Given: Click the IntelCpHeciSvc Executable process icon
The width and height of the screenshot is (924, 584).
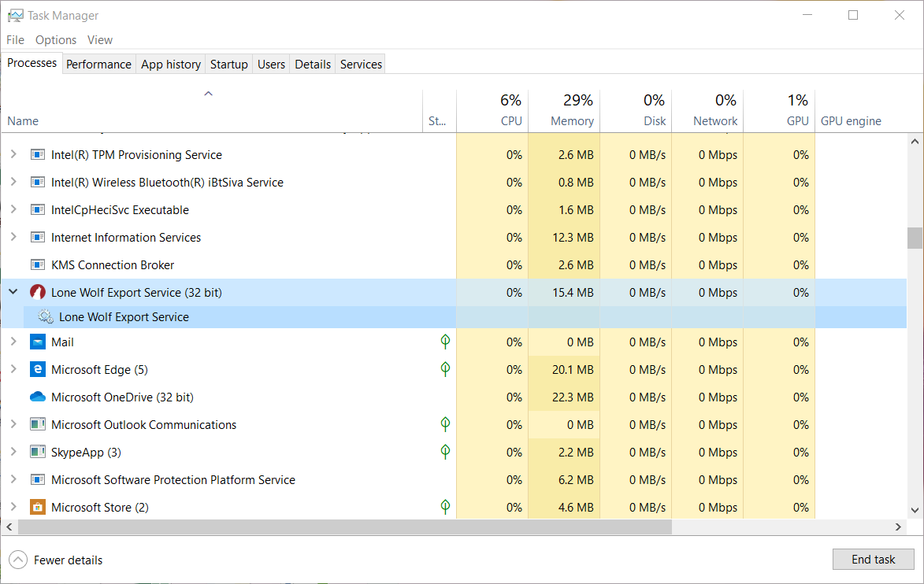Looking at the screenshot, I should click(38, 210).
